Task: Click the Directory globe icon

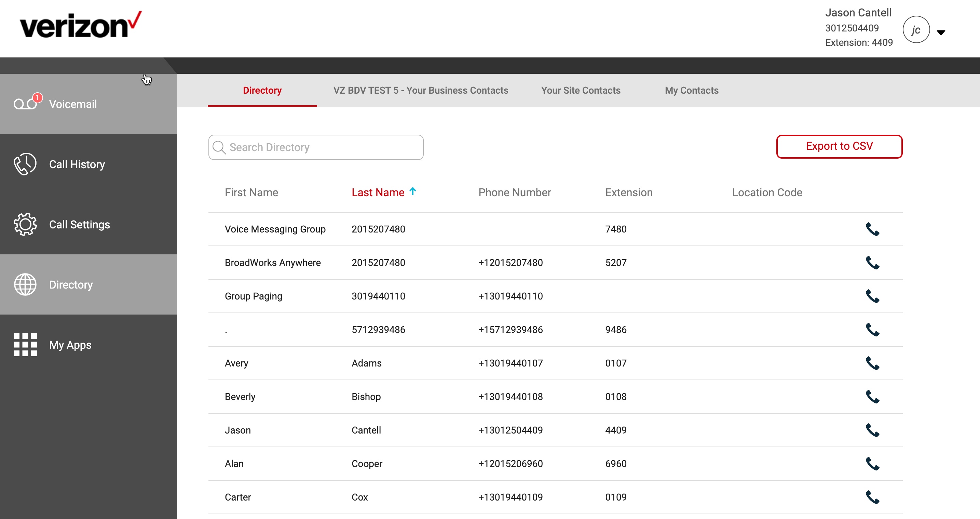Action: [x=24, y=284]
